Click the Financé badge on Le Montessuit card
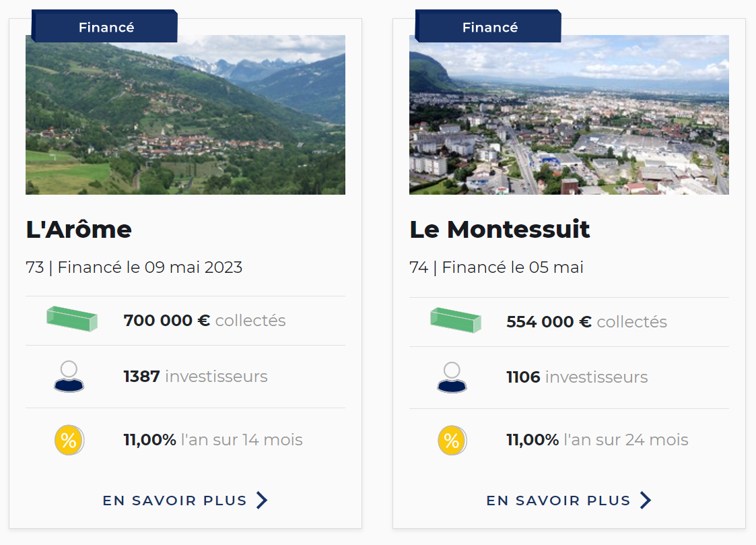The image size is (756, 545). [489, 26]
